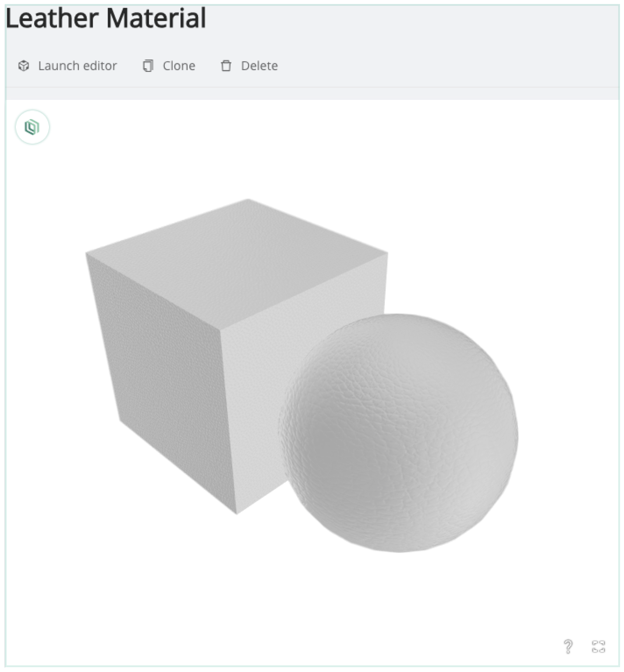Image resolution: width=624 pixels, height=672 pixels.
Task: Select the Leather Material title heading
Action: (x=106, y=18)
